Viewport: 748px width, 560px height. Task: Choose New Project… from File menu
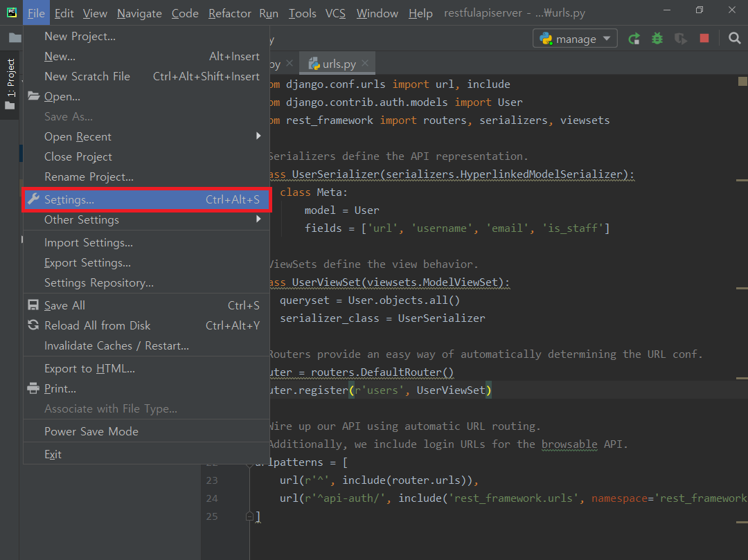click(x=146, y=36)
